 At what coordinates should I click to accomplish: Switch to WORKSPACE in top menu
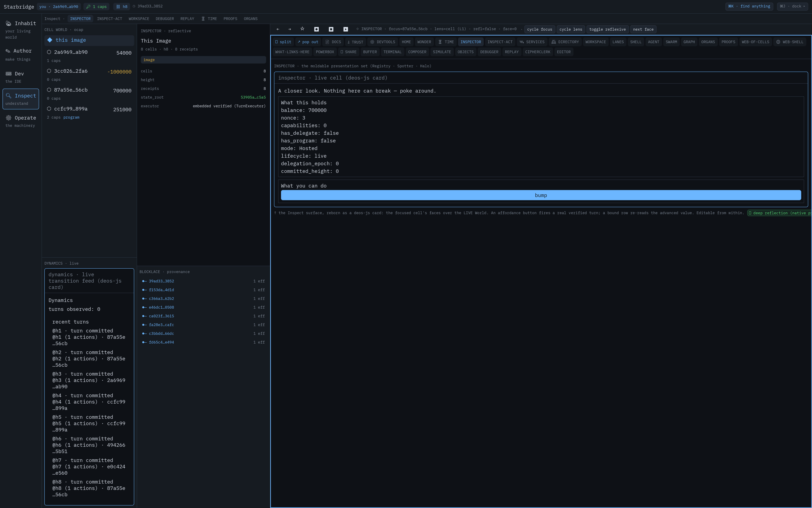pos(139,19)
